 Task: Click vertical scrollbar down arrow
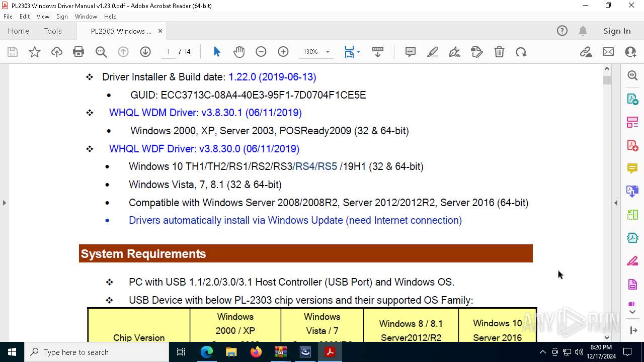point(607,338)
